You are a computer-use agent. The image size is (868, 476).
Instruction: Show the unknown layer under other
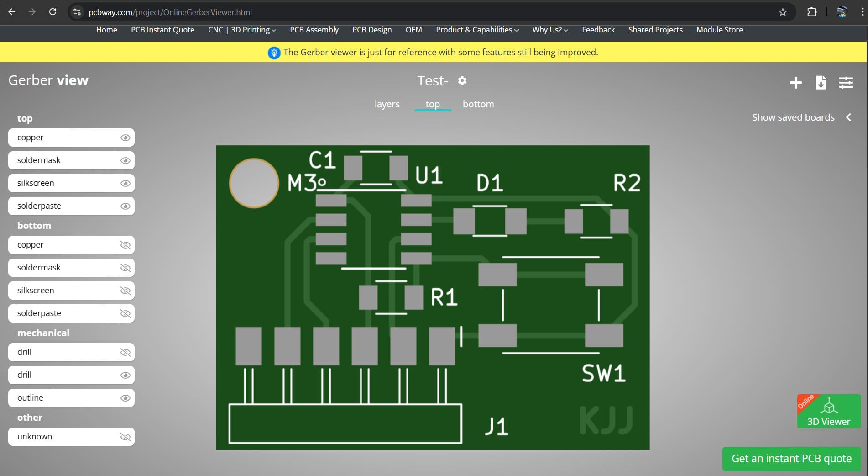point(125,437)
